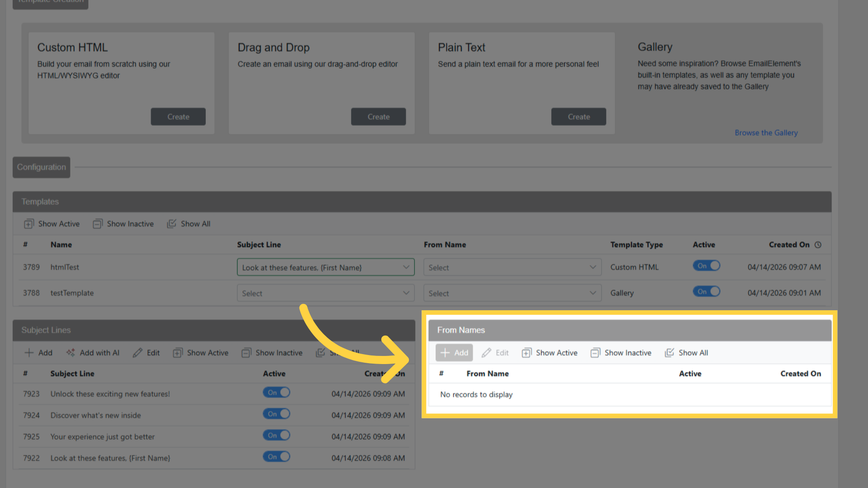
Task: Click Subject Line column header in Templates table
Action: pos(259,245)
